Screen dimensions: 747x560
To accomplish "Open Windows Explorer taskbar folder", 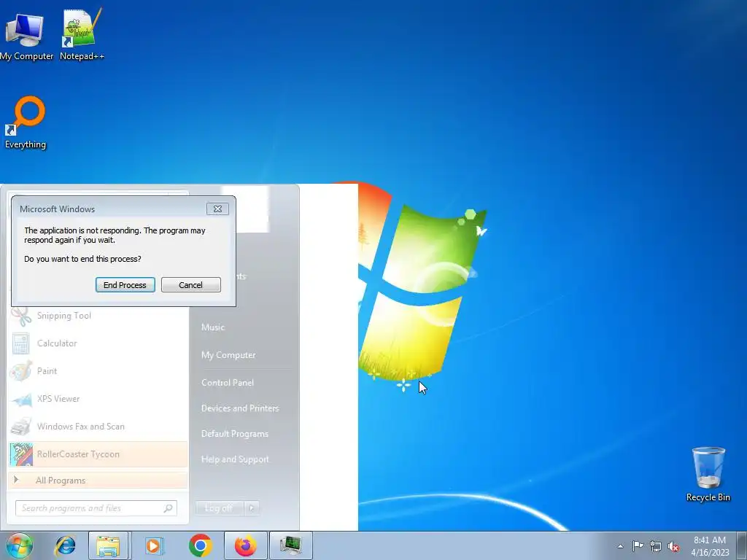I will [109, 545].
